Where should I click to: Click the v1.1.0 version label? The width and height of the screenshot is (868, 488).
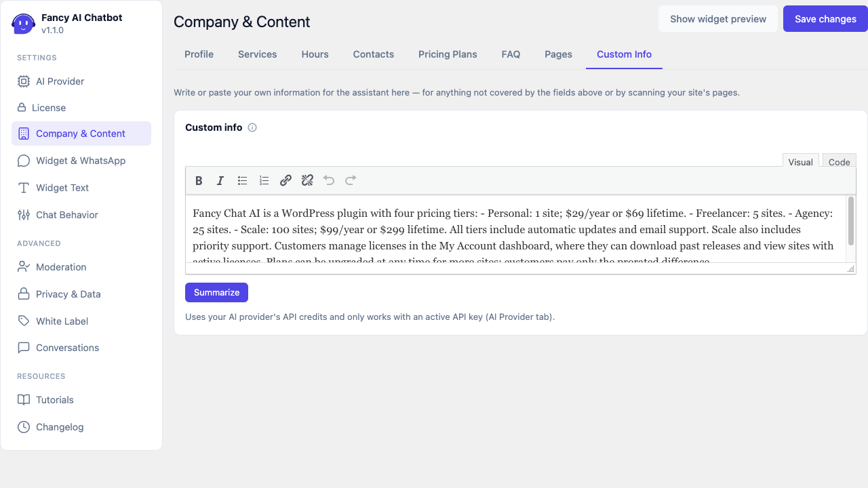pyautogui.click(x=52, y=30)
